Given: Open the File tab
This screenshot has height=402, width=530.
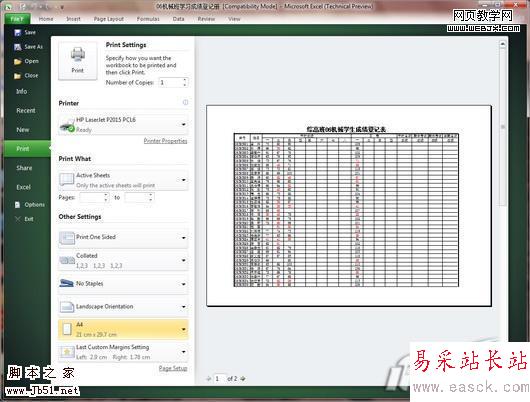Looking at the screenshot, I should pyautogui.click(x=17, y=19).
